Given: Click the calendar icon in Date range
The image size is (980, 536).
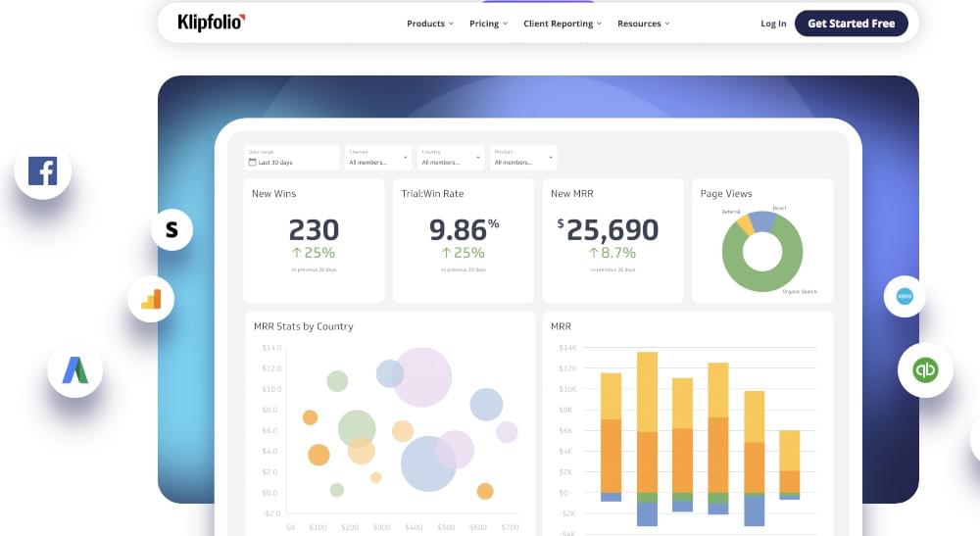Looking at the screenshot, I should tap(253, 162).
